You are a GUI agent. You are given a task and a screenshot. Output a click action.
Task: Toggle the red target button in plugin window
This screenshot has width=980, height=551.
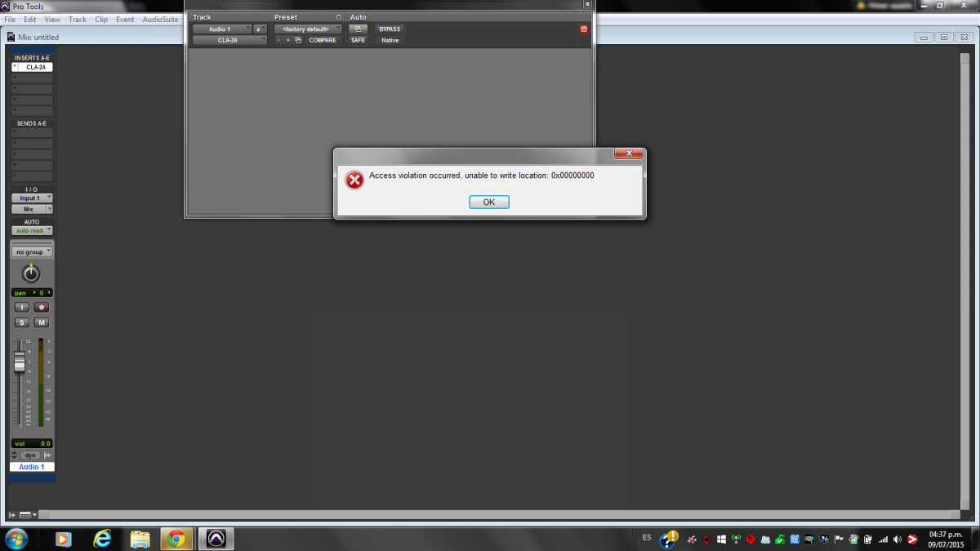click(x=583, y=29)
